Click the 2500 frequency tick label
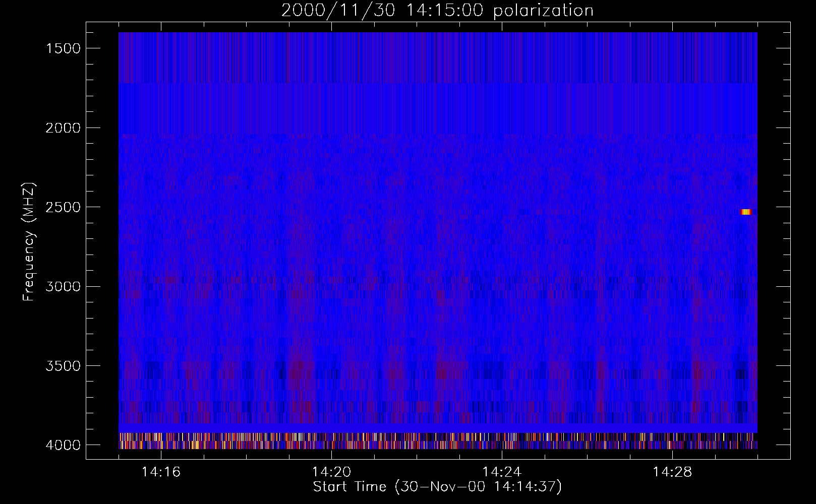 63,207
